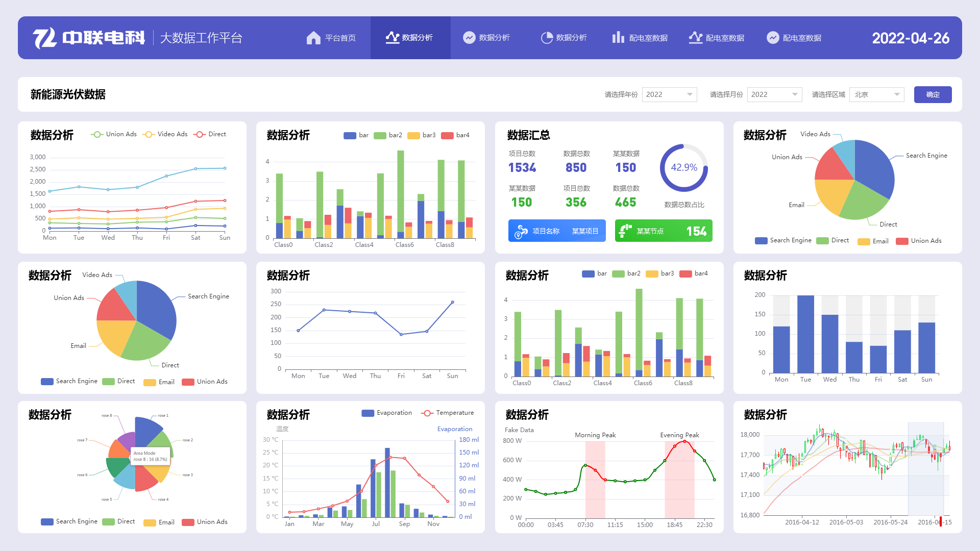Click the icon in the blue 项目名称 card
The width and height of the screenshot is (980, 551).
[x=521, y=232]
